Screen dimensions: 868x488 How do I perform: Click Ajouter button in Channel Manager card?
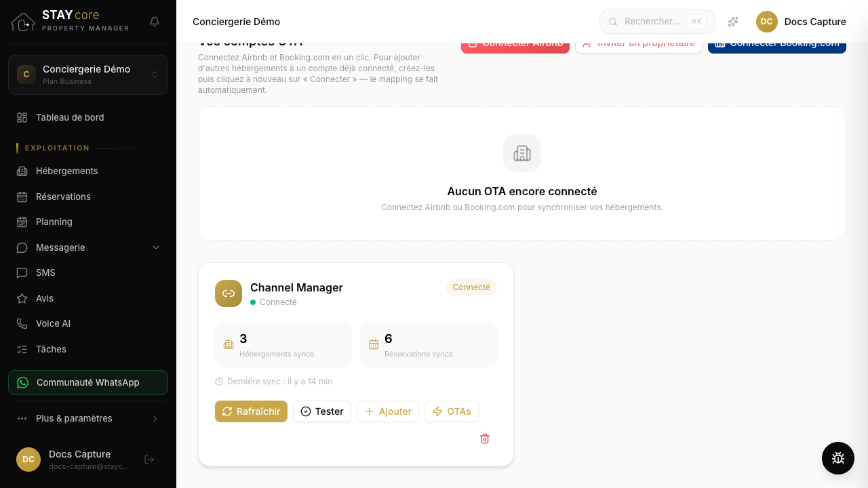tap(388, 411)
